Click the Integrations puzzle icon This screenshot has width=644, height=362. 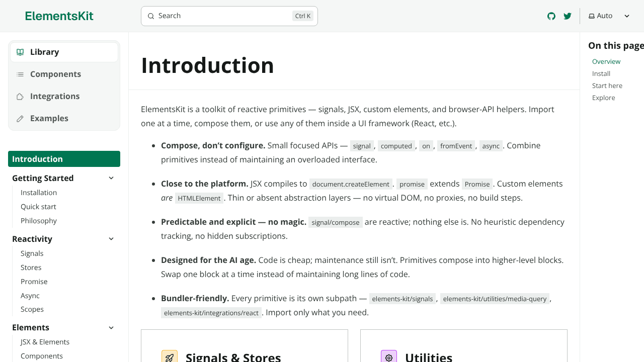coord(20,97)
